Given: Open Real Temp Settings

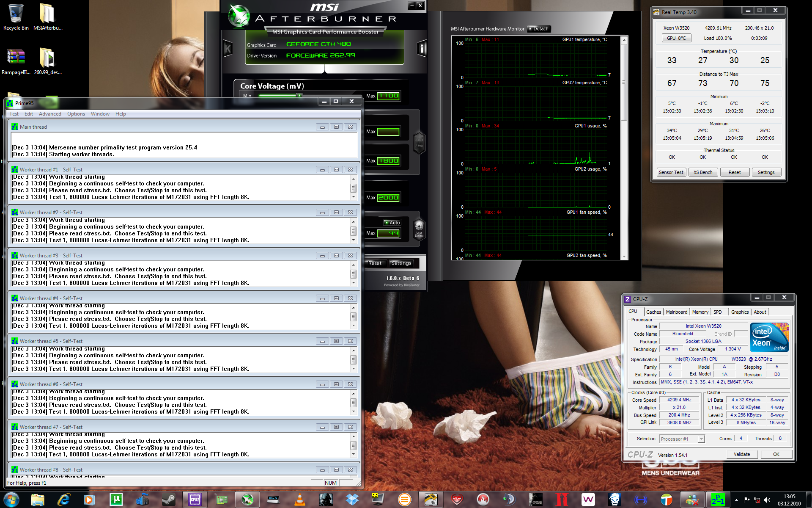Looking at the screenshot, I should tap(766, 172).
